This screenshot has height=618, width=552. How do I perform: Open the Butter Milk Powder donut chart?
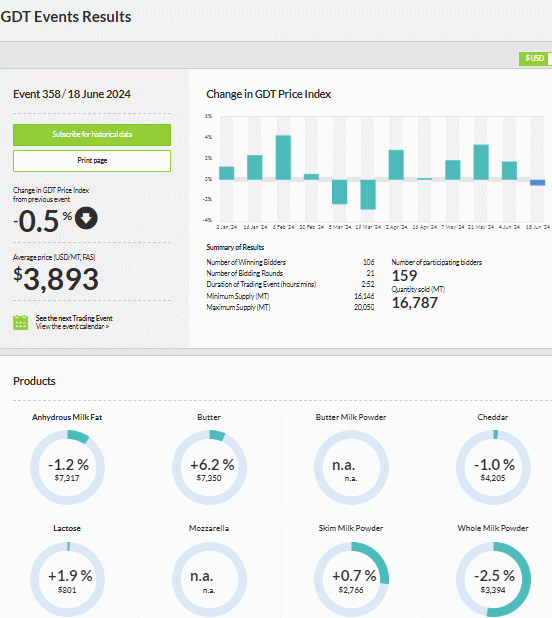click(x=351, y=467)
